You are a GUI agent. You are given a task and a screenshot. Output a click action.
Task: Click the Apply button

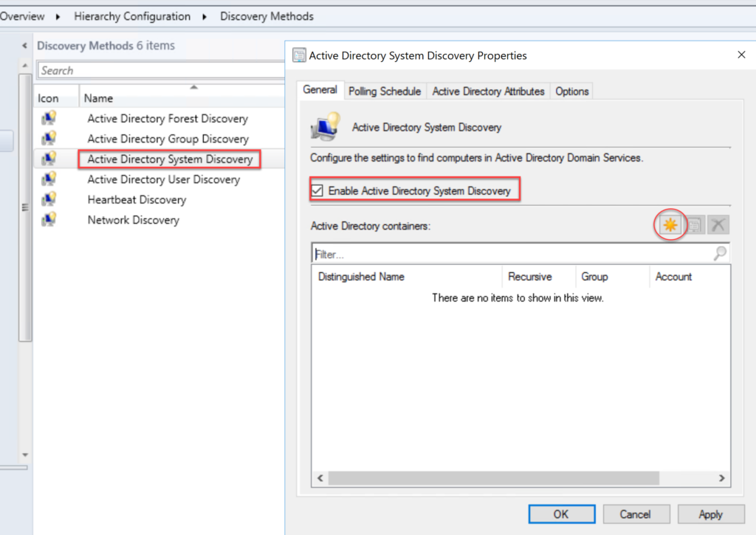click(710, 514)
